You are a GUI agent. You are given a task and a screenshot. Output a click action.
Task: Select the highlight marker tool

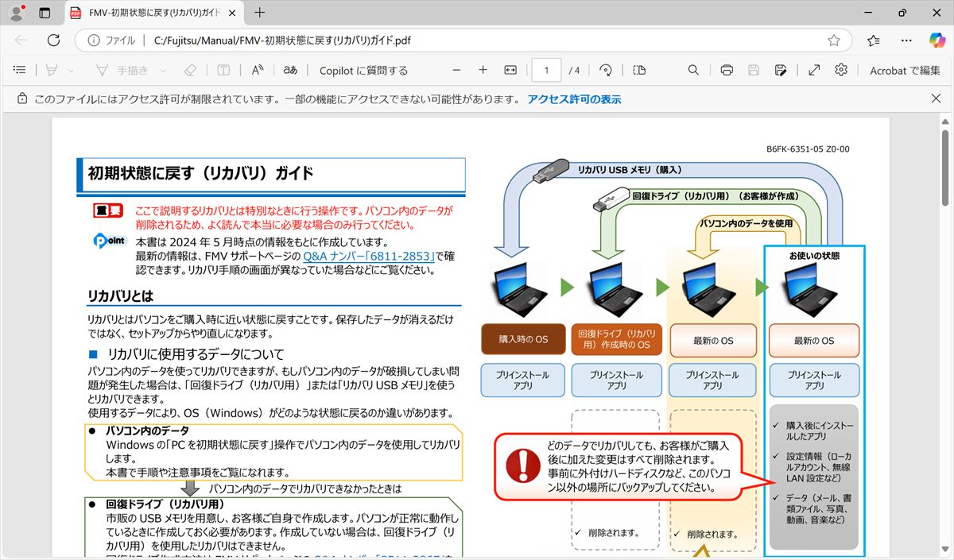pyautogui.click(x=52, y=70)
